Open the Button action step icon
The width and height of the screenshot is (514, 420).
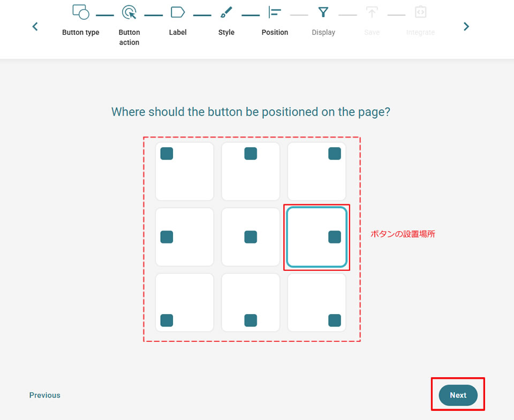pos(129,12)
